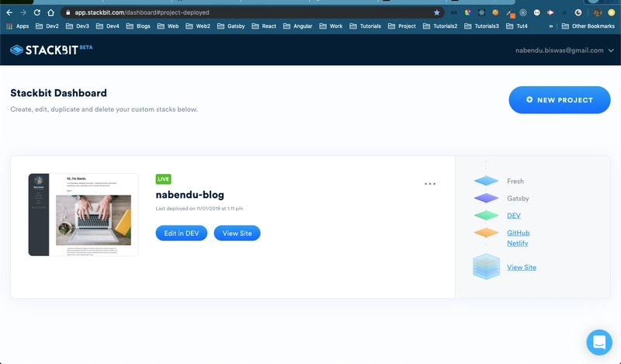This screenshot has width=621, height=364.
Task: Click the stacked cube site icon
Action: click(x=487, y=266)
